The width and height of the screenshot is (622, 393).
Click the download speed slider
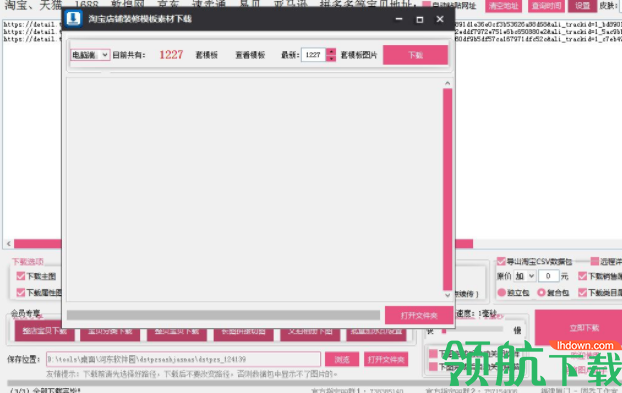pyautogui.click(x=472, y=330)
